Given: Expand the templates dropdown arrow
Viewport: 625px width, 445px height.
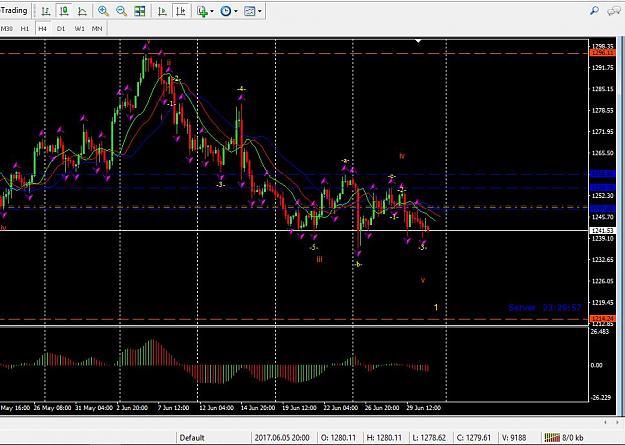Looking at the screenshot, I should [x=259, y=11].
